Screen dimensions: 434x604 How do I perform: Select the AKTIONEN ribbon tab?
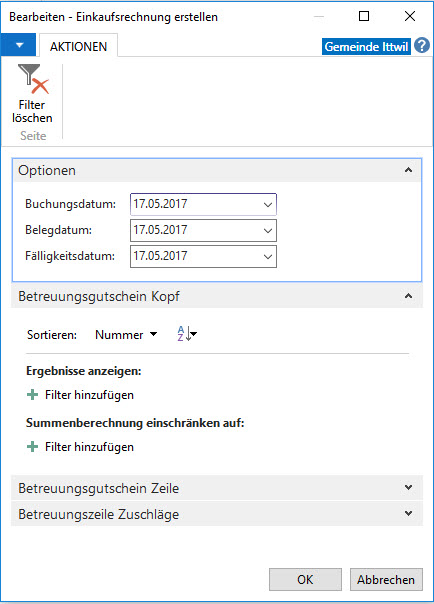click(79, 46)
